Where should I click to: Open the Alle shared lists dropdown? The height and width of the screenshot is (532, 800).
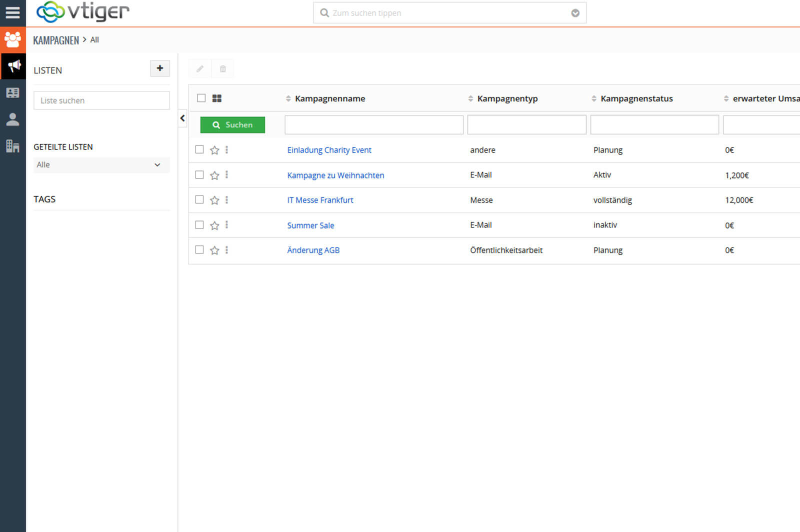click(x=101, y=165)
